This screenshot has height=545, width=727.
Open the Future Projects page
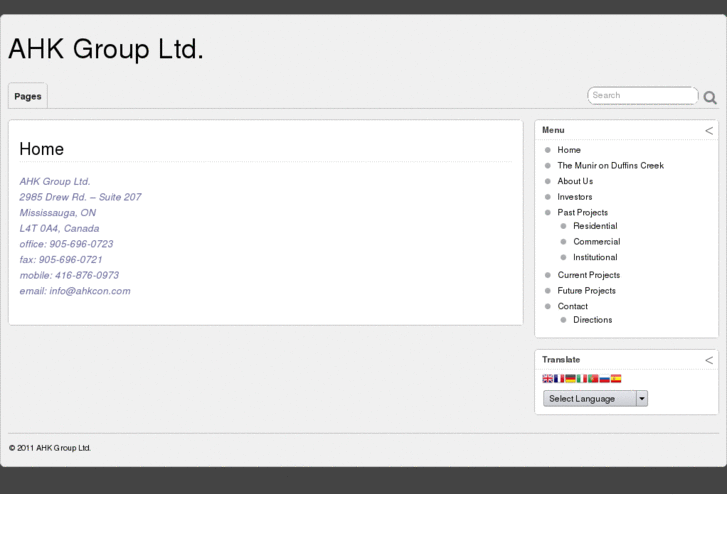[587, 291]
